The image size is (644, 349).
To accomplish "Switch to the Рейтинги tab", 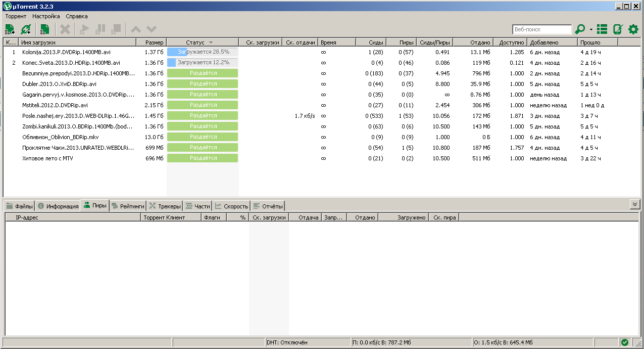I will click(128, 206).
